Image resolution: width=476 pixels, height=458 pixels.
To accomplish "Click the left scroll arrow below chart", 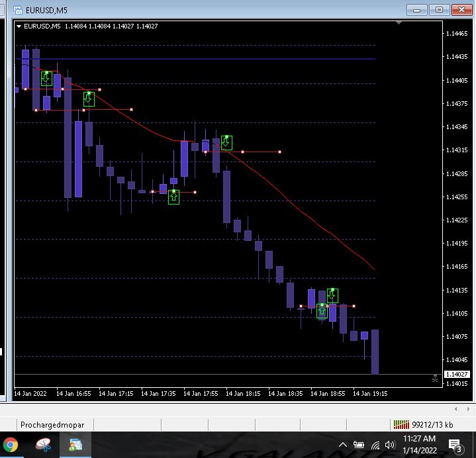I will click(456, 409).
